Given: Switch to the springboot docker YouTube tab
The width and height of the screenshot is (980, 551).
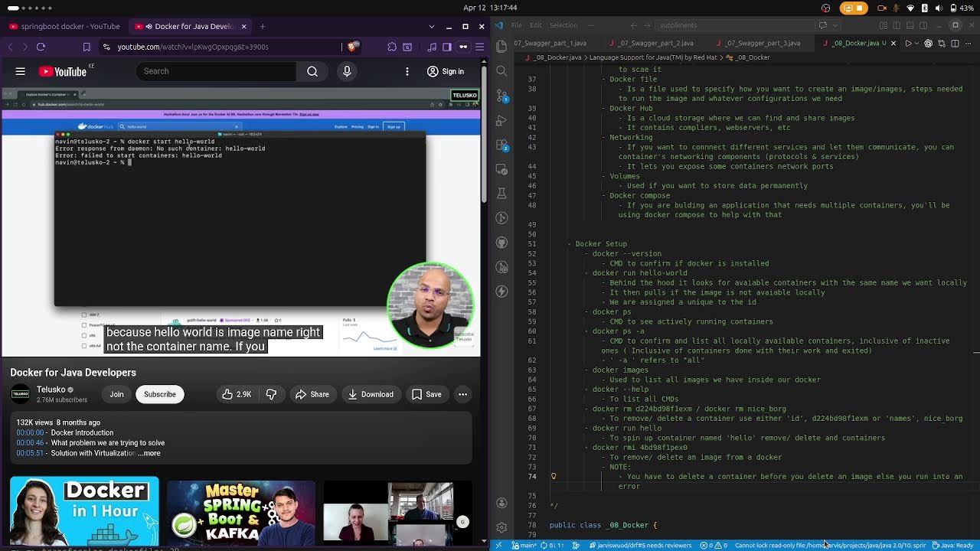Looking at the screenshot, I should [x=65, y=26].
